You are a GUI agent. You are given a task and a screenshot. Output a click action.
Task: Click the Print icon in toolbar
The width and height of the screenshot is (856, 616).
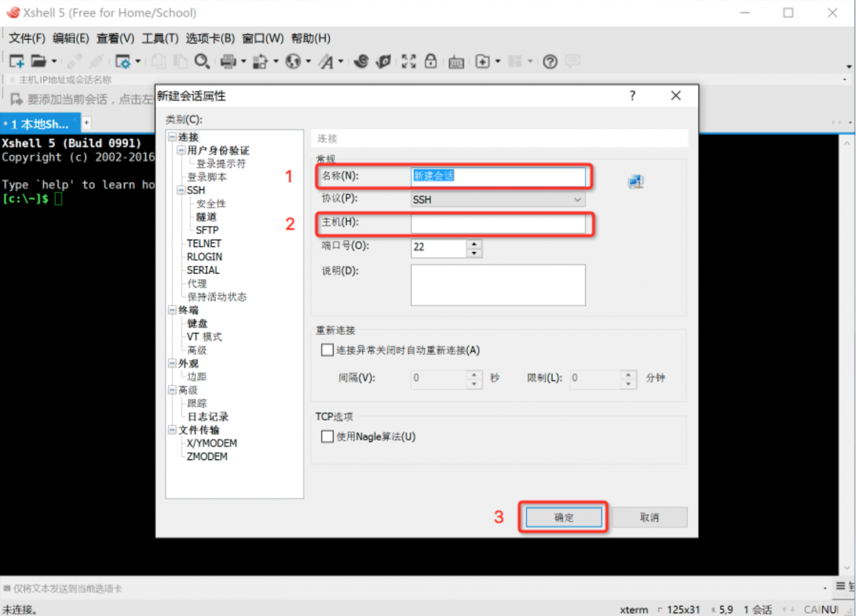pos(229,62)
